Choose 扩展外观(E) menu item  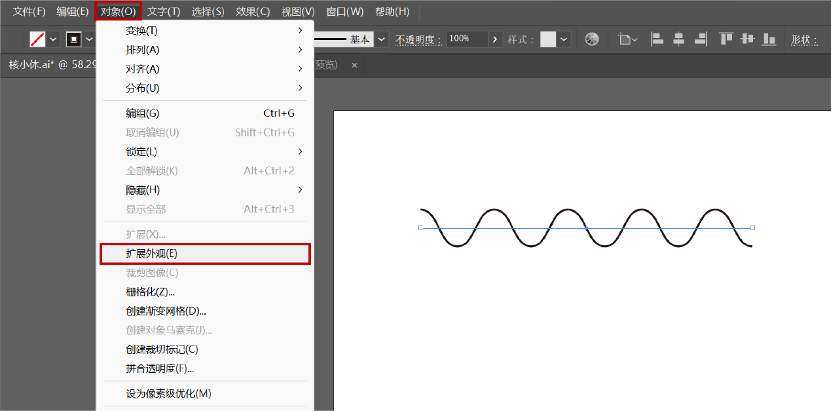tap(205, 254)
